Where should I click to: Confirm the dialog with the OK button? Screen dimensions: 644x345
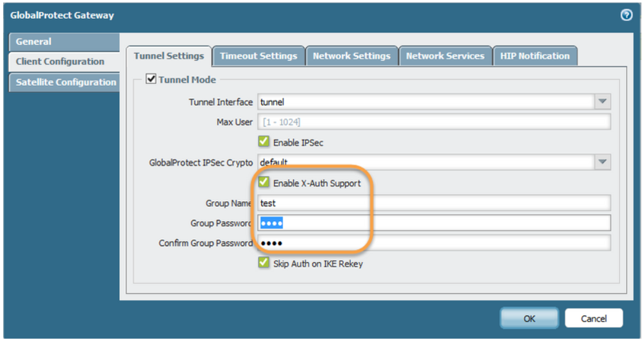(x=529, y=319)
